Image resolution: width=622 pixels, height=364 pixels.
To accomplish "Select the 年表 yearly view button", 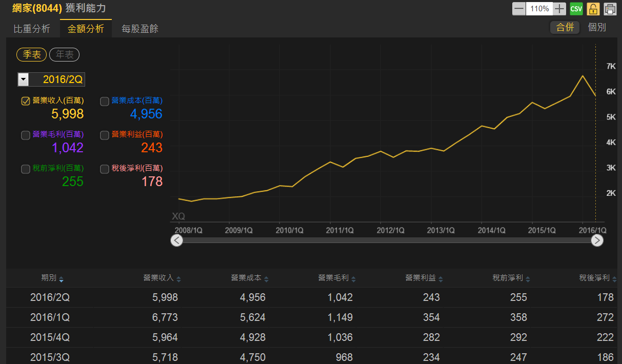I will 64,55.
